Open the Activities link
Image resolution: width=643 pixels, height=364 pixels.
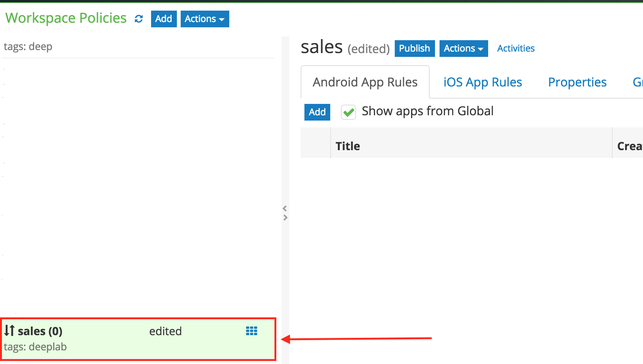515,49
